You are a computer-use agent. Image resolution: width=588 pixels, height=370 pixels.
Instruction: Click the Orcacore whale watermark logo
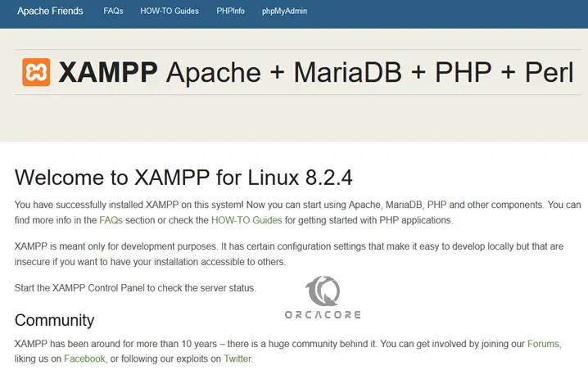322,292
